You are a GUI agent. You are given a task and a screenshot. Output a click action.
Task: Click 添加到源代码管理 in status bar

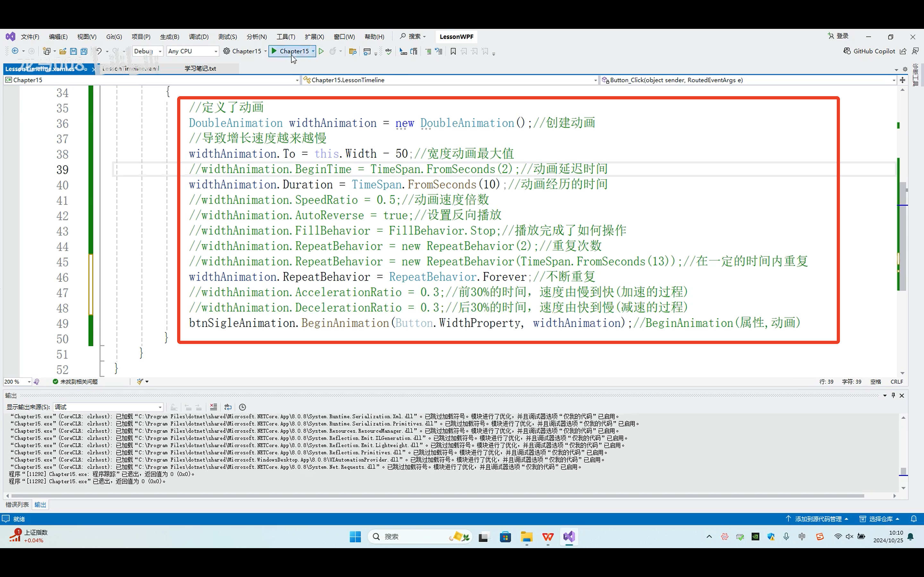[817, 519]
